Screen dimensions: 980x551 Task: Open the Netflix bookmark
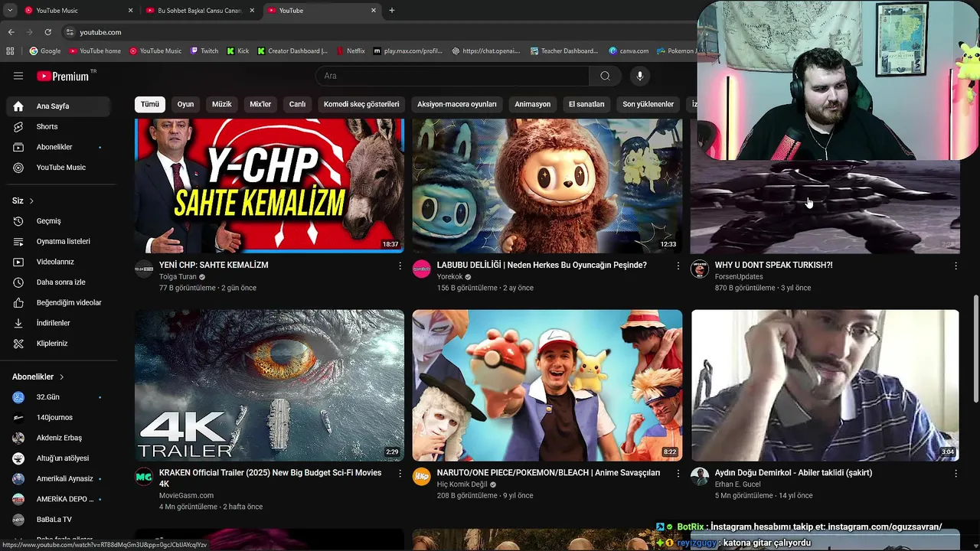tap(350, 51)
